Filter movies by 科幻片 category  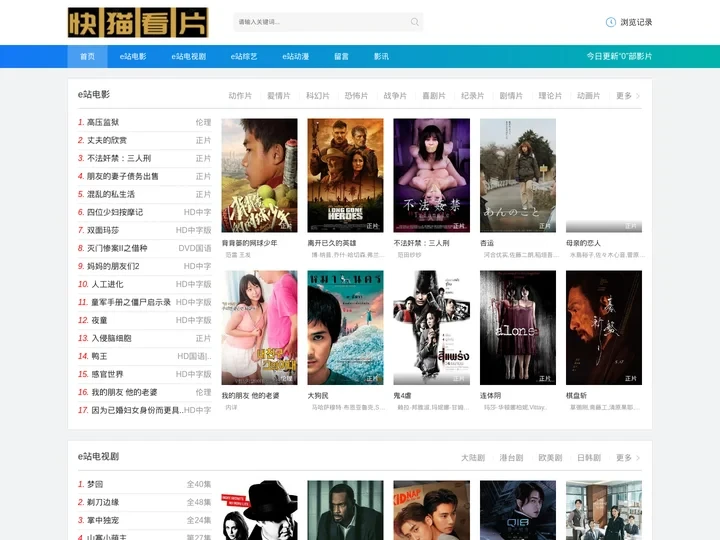point(318,96)
